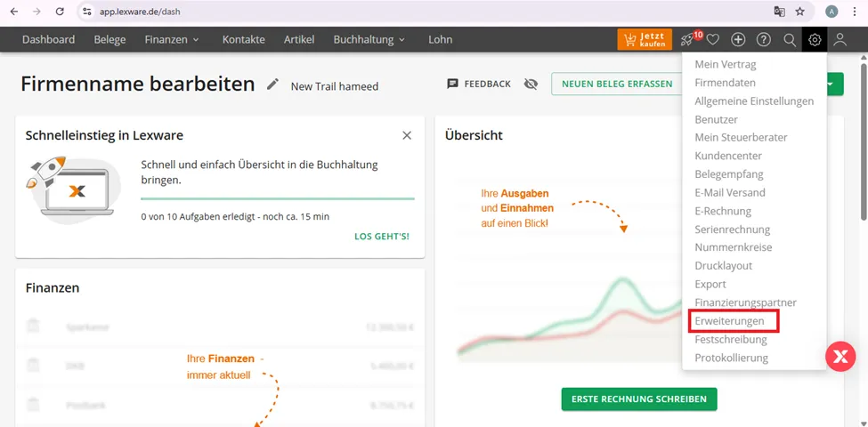The width and height of the screenshot is (868, 427).
Task: Click the browser address bar URL
Action: pos(140,12)
